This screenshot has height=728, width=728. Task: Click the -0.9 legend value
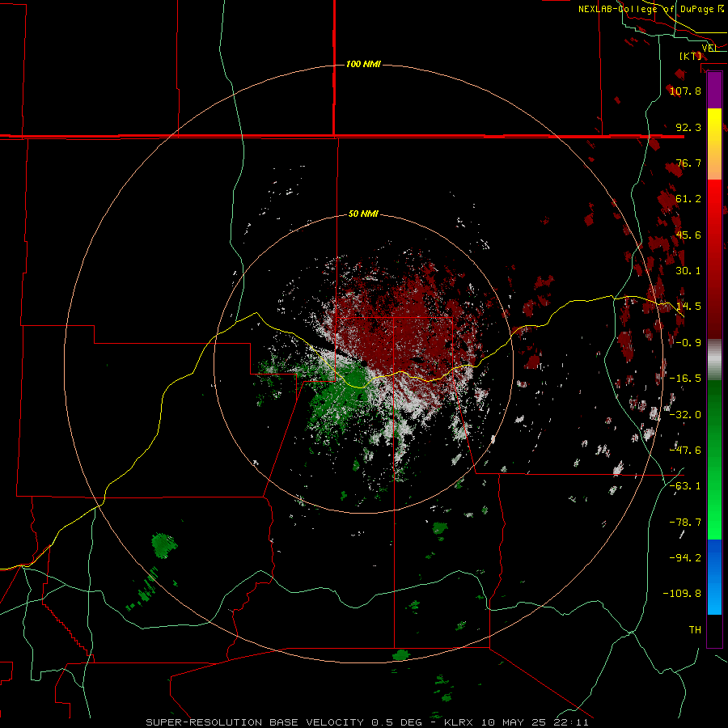688,343
